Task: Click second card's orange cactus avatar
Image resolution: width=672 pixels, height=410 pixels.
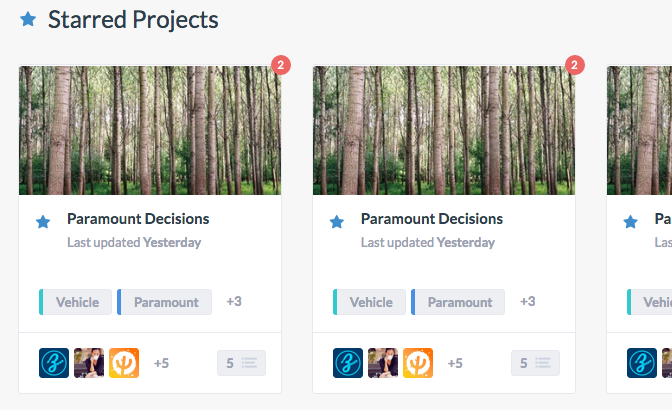Action: (418, 363)
